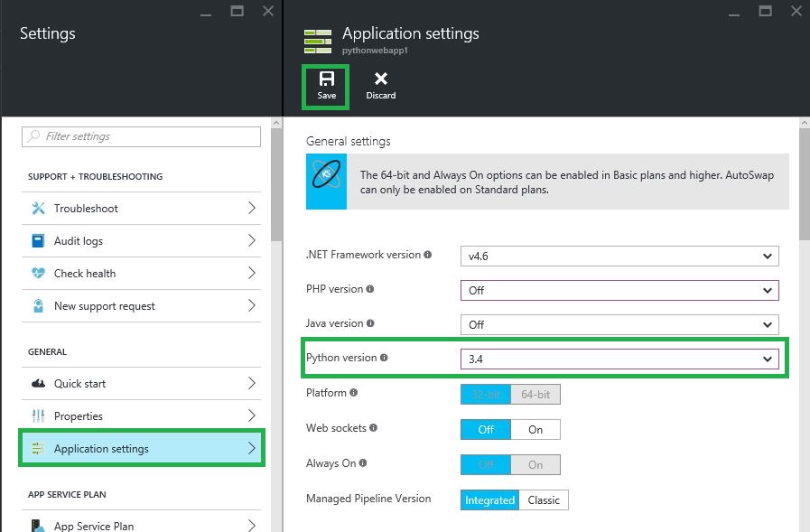The image size is (810, 532).
Task: Click info icon next to Web sockets
Action: click(374, 427)
